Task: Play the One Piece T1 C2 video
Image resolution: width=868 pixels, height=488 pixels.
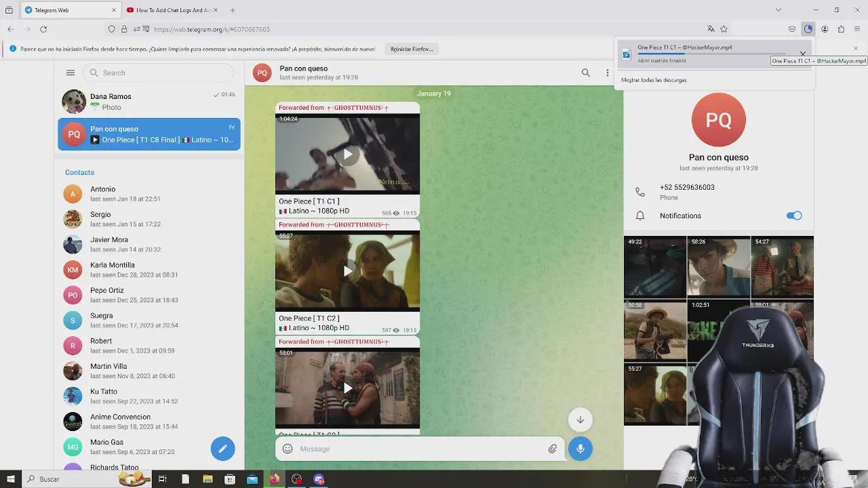Action: click(347, 271)
